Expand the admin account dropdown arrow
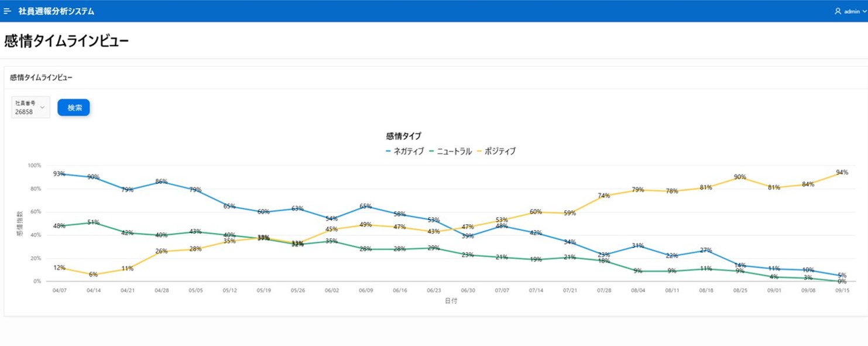Viewport: 868px width, 346px height. [864, 11]
